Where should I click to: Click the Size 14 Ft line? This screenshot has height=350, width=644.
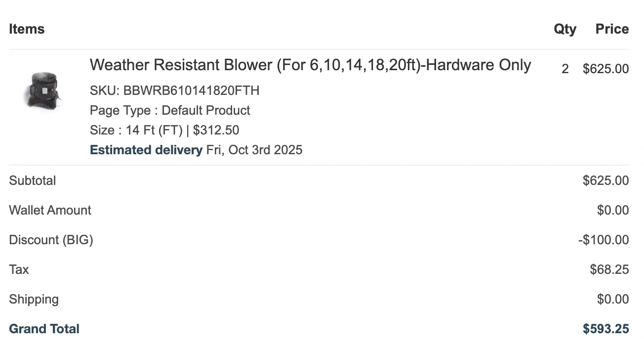(164, 130)
